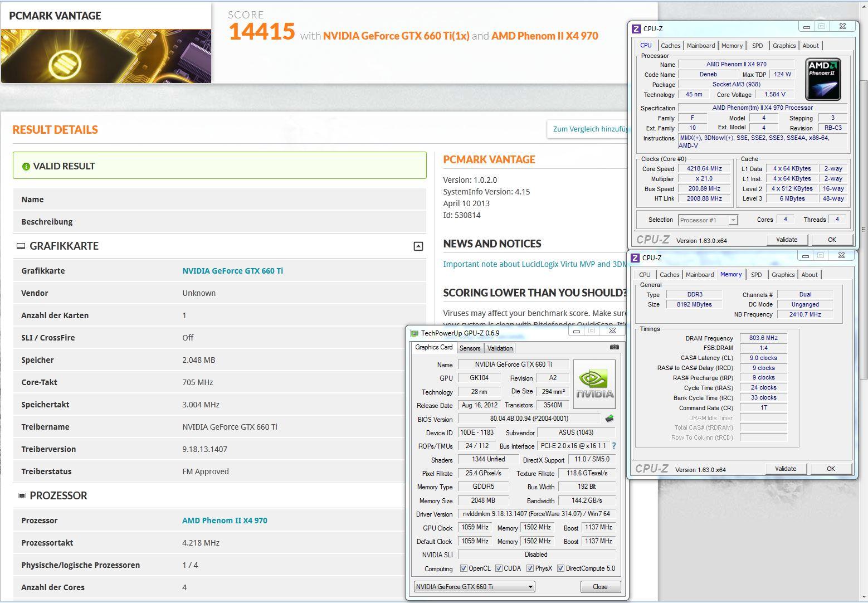The image size is (868, 603).
Task: Open SPD tab in lower CPU-Z window
Action: click(x=757, y=275)
